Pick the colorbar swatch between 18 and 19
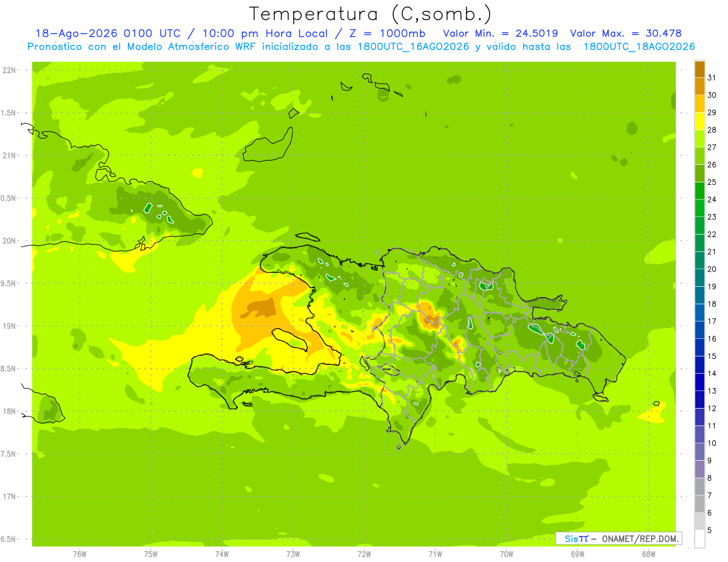This screenshot has height=562, width=728. [699, 295]
